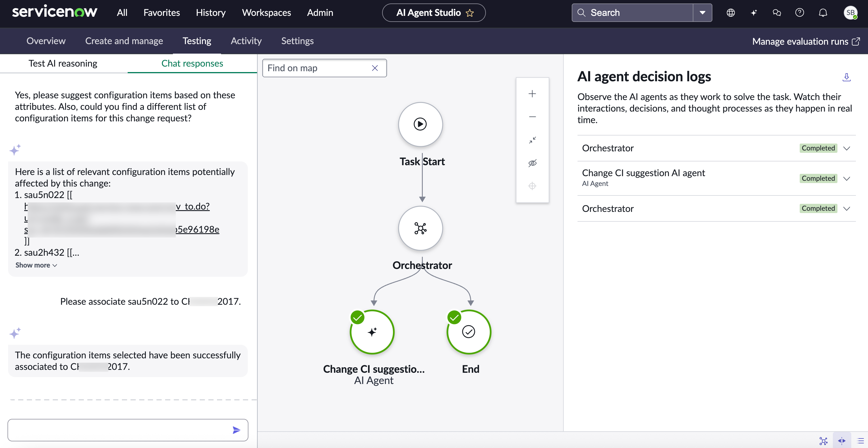
Task: Download the AI agent decision logs
Action: coord(846,77)
